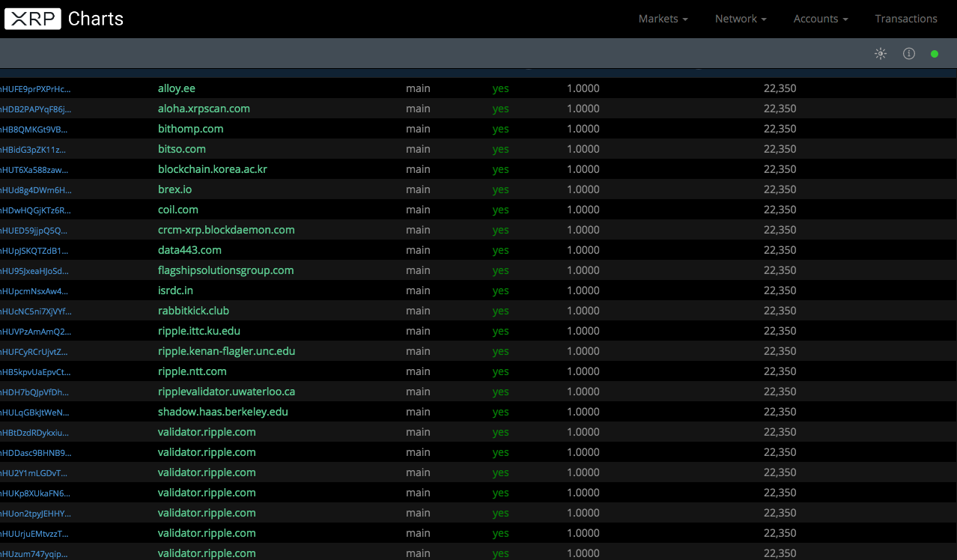Image resolution: width=957 pixels, height=560 pixels.
Task: Open public key starting nHBidG3pZK11z
Action: (33, 150)
